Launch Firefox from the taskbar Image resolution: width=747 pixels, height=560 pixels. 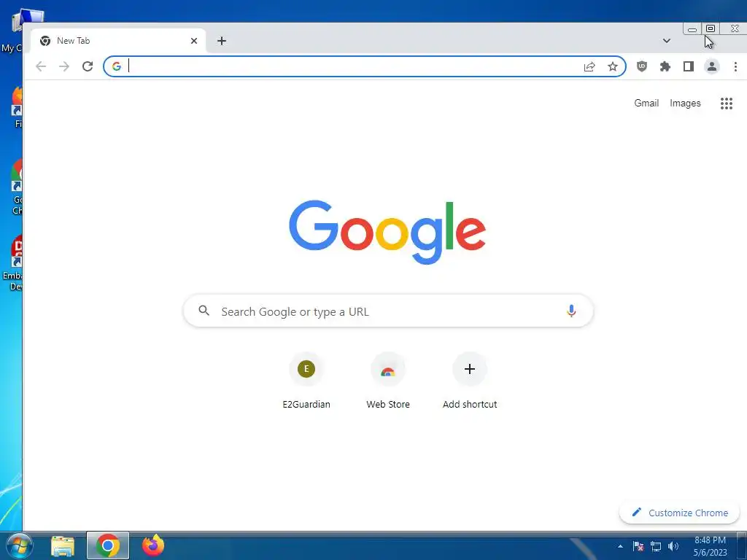(153, 545)
